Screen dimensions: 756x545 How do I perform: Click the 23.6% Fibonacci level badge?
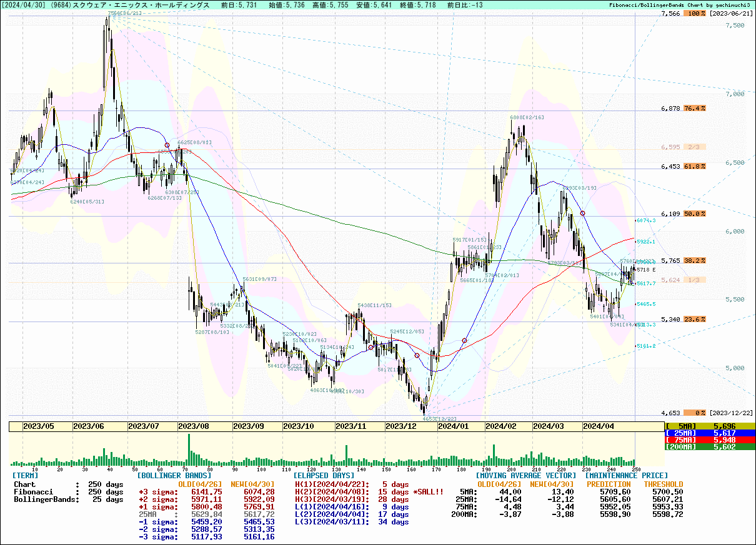point(694,319)
